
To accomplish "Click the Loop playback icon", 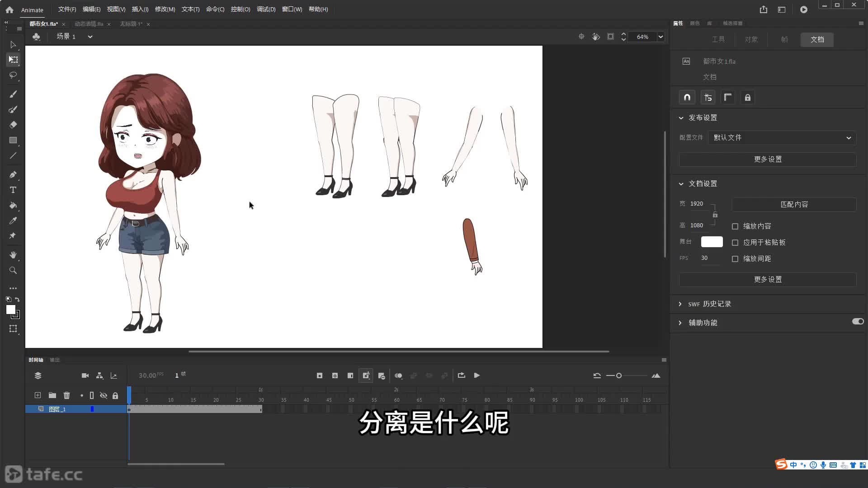I will (462, 375).
